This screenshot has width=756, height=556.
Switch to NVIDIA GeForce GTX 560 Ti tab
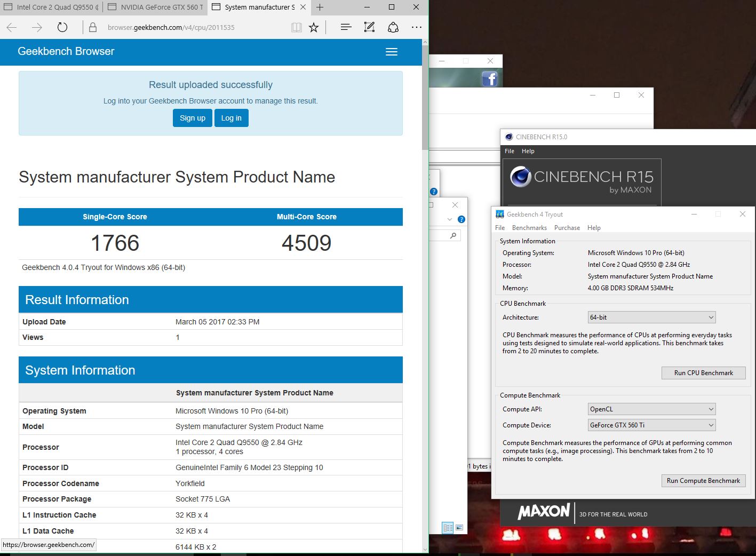pyautogui.click(x=155, y=7)
